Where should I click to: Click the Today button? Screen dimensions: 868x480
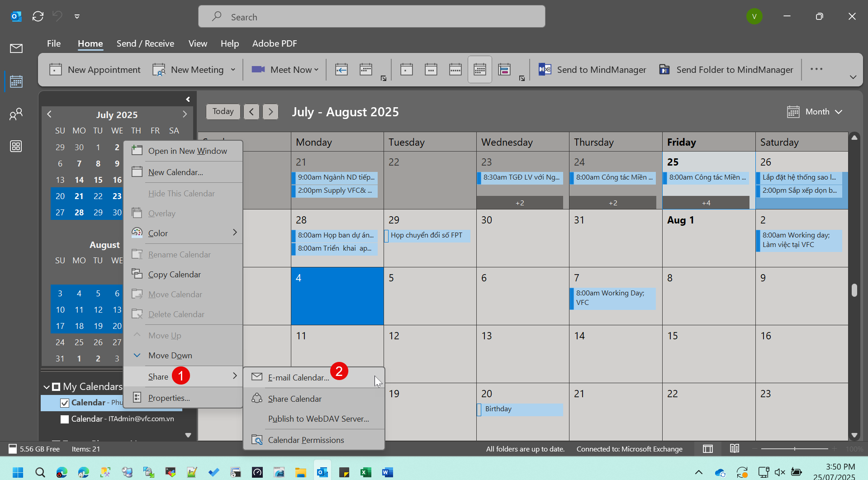(223, 112)
